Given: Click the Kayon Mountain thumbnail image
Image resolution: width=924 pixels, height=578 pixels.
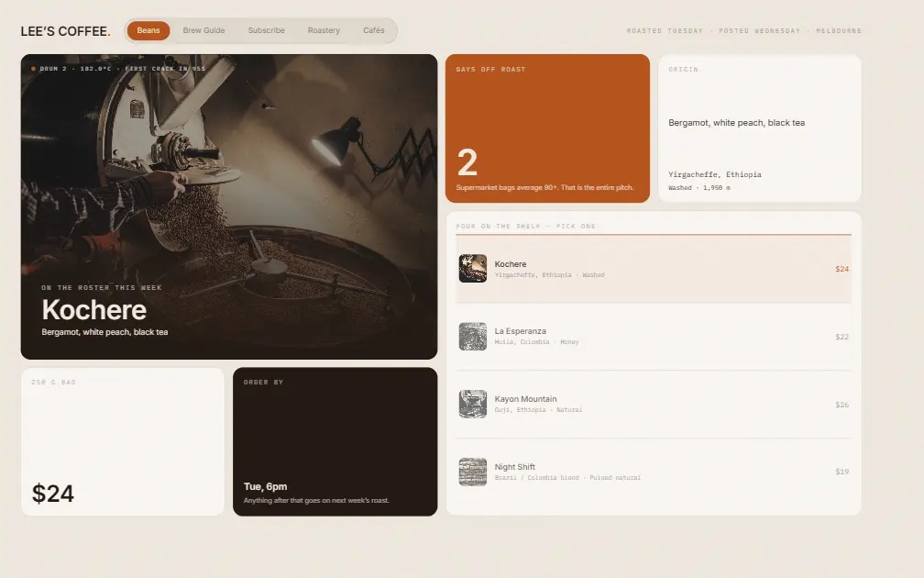Looking at the screenshot, I should [x=473, y=404].
